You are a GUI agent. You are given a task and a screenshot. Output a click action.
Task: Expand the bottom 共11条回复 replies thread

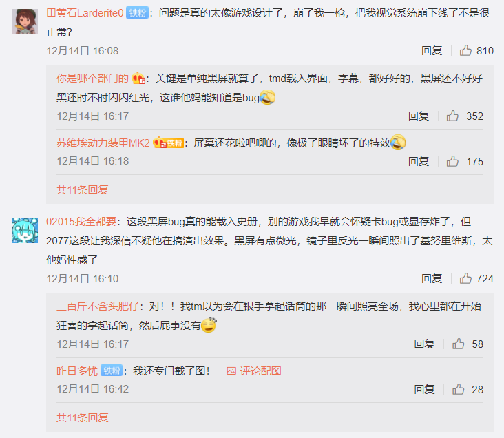(83, 417)
